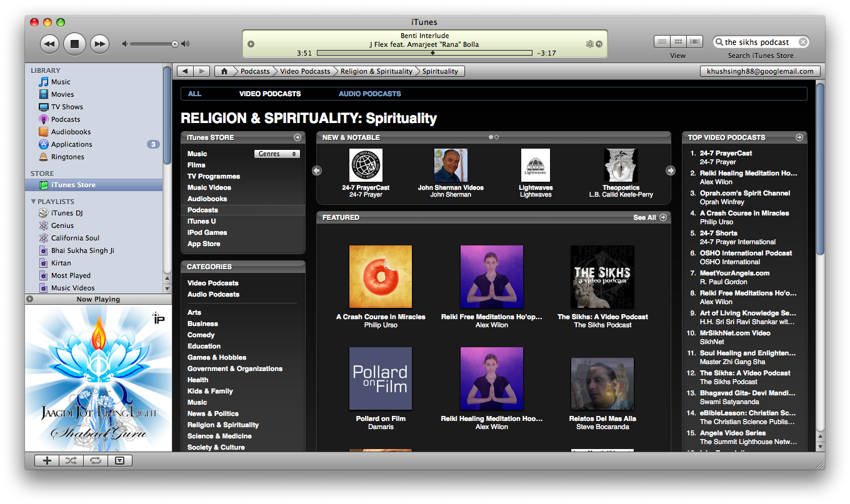Image resolution: width=850 pixels, height=504 pixels.
Task: Open App Store in iTunes Store panel
Action: coord(204,244)
